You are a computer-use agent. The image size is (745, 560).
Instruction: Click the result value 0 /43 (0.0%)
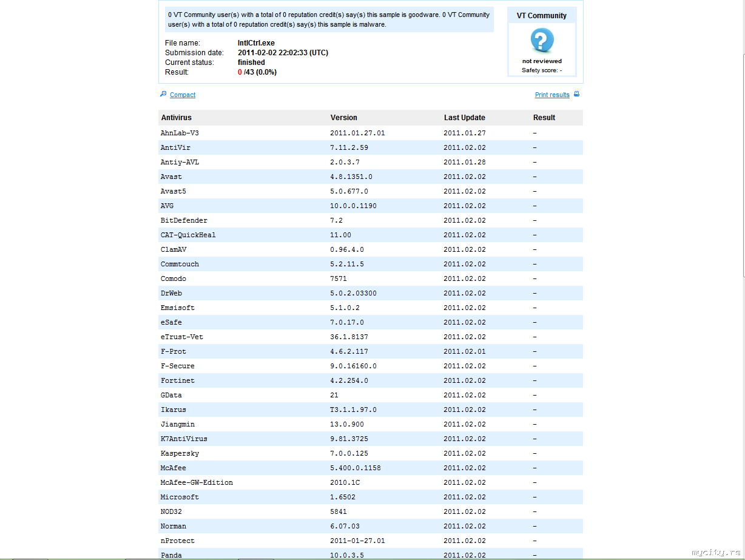coord(257,72)
